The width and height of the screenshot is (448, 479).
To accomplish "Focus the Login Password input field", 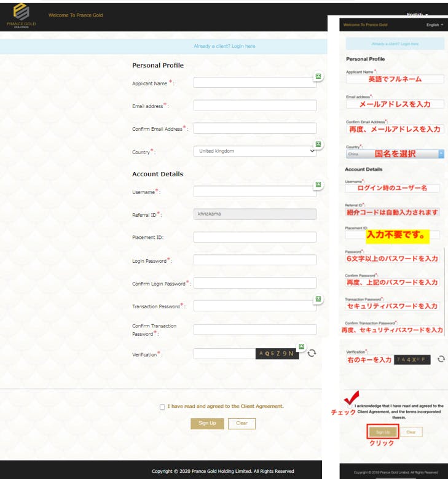I will (x=255, y=260).
